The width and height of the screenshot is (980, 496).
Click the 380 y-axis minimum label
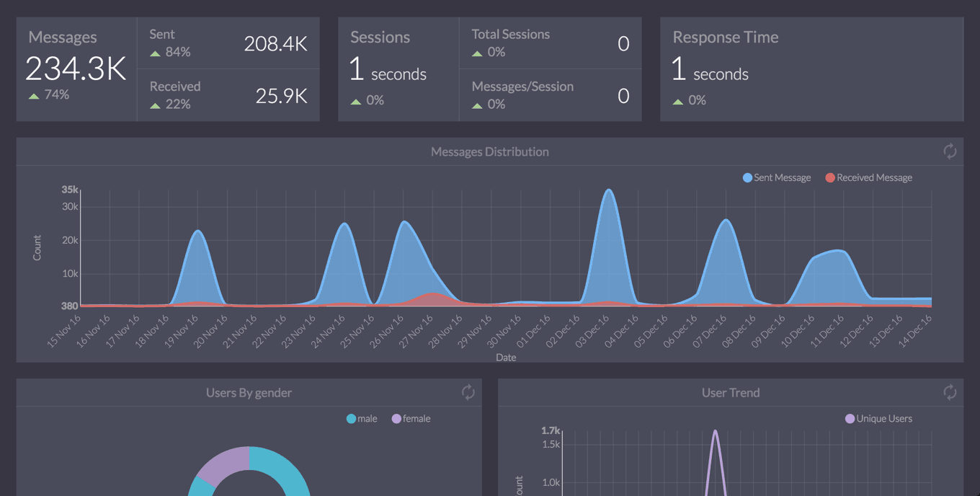point(69,306)
